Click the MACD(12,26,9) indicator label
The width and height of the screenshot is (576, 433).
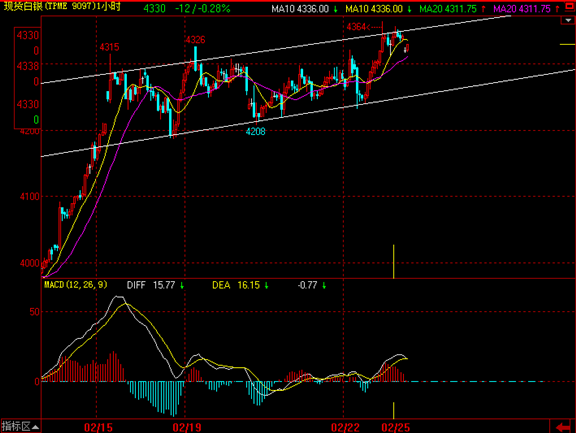pyautogui.click(x=76, y=285)
